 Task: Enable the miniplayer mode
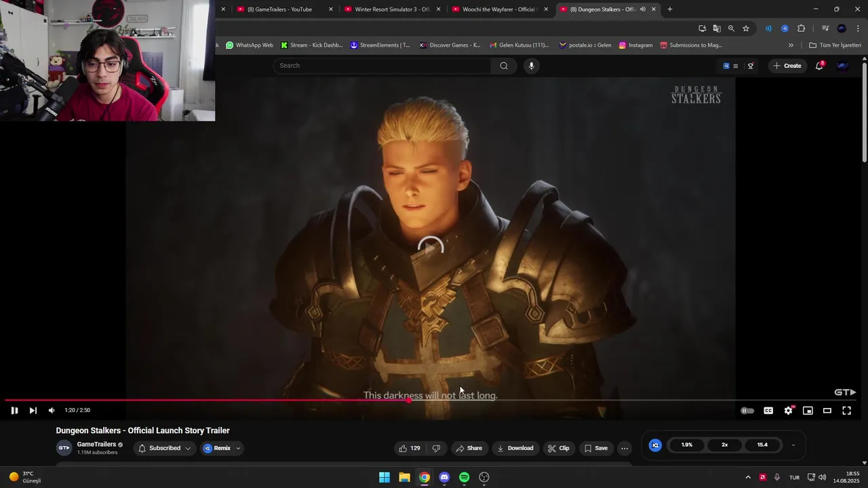[808, 411]
